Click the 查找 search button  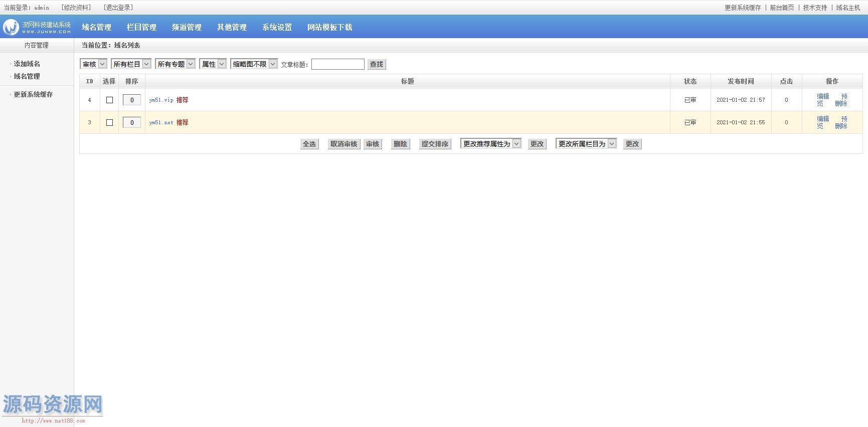[x=377, y=64]
